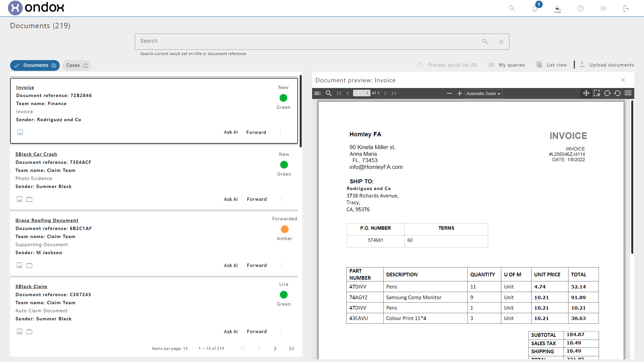Open My queries
Viewport: 644px width, 362px height.
coord(507,65)
